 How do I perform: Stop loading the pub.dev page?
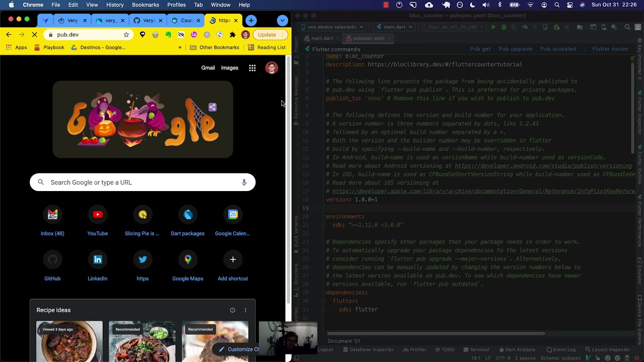34,35
